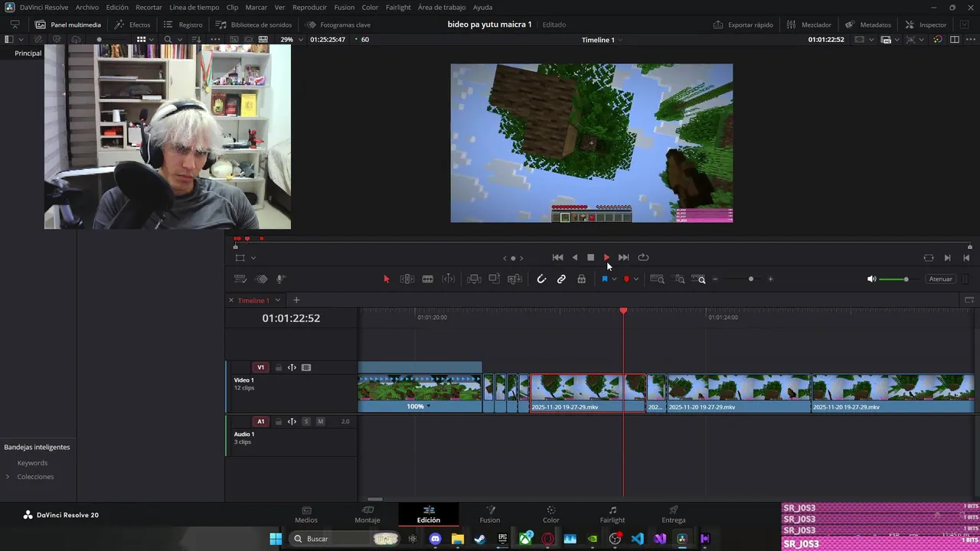Switch to the Entrega page tab
This screenshot has height=551, width=980.
tap(674, 514)
